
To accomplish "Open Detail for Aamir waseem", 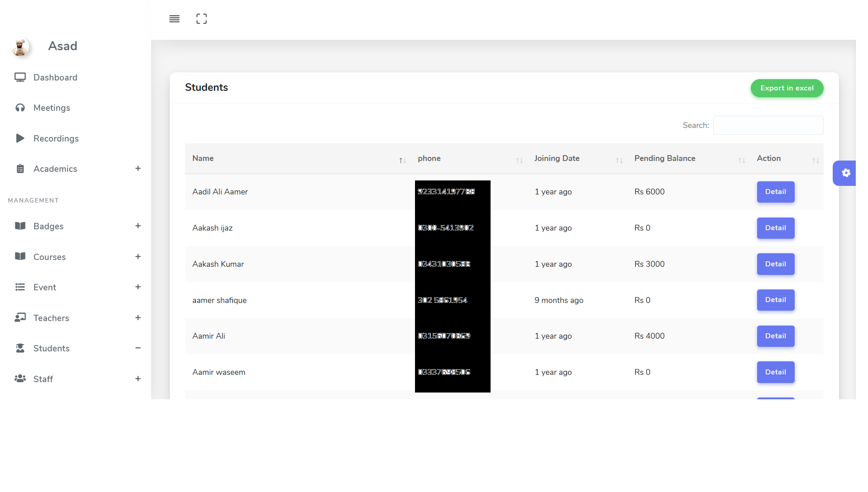I will coord(775,372).
